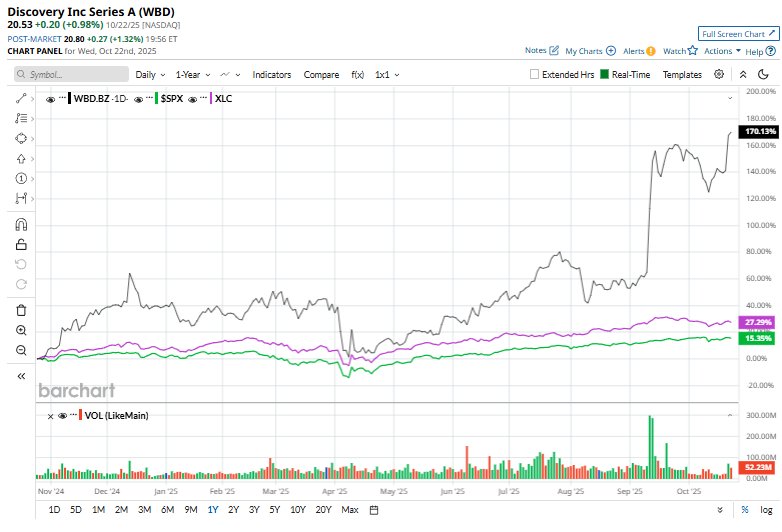Click the redo arrow icon
This screenshot has width=782, height=532.
(21, 284)
